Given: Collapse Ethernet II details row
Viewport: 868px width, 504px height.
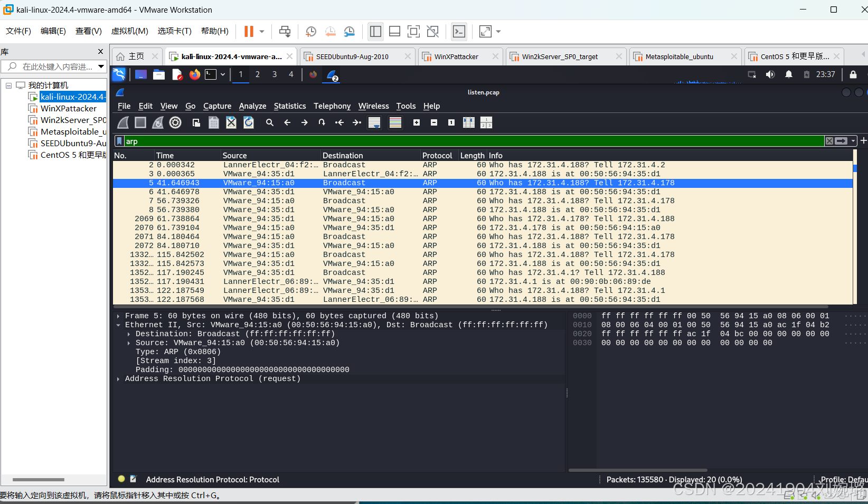Looking at the screenshot, I should point(118,325).
